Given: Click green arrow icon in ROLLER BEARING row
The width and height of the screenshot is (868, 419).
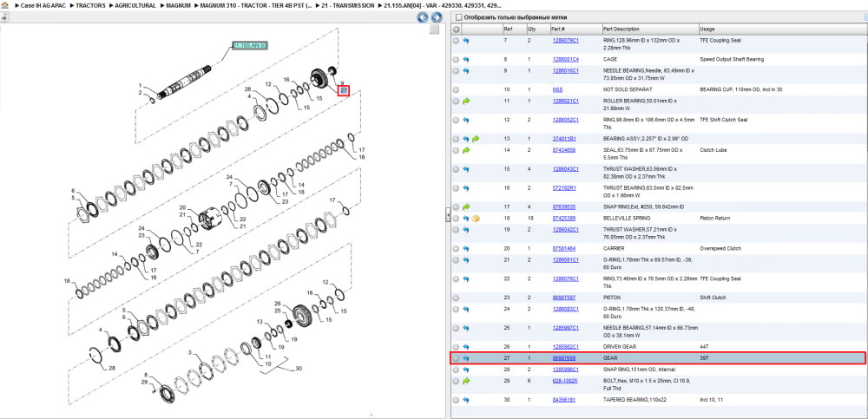Looking at the screenshot, I should tap(466, 101).
